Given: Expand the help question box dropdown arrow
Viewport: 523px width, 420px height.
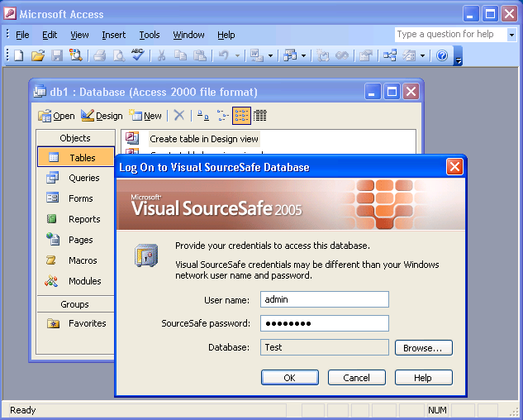Looking at the screenshot, I should (x=511, y=35).
